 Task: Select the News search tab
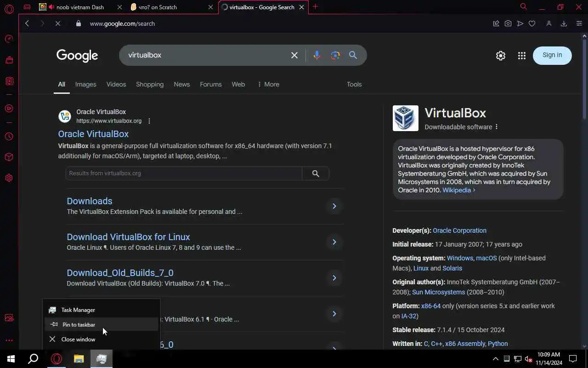click(182, 84)
